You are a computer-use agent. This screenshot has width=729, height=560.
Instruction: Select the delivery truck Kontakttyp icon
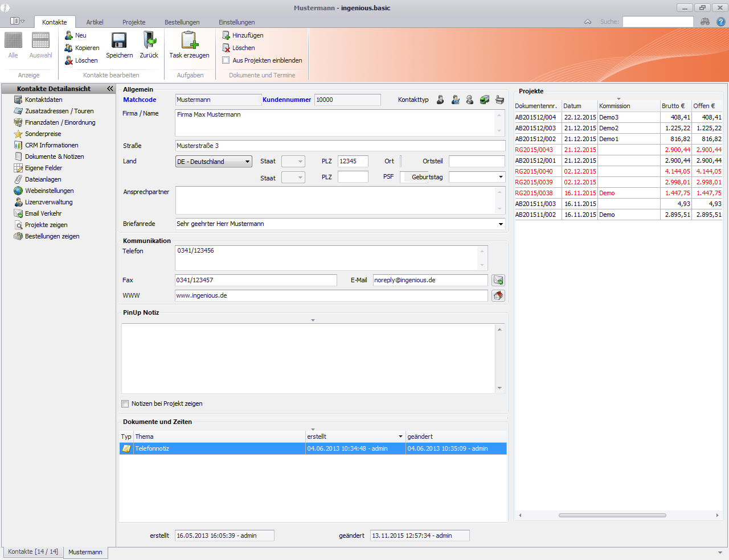click(485, 100)
